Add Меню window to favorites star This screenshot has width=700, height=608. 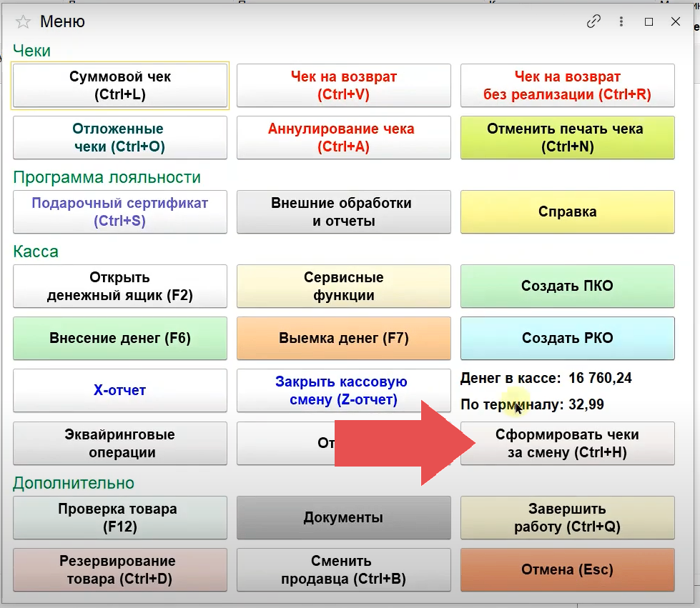[x=23, y=22]
